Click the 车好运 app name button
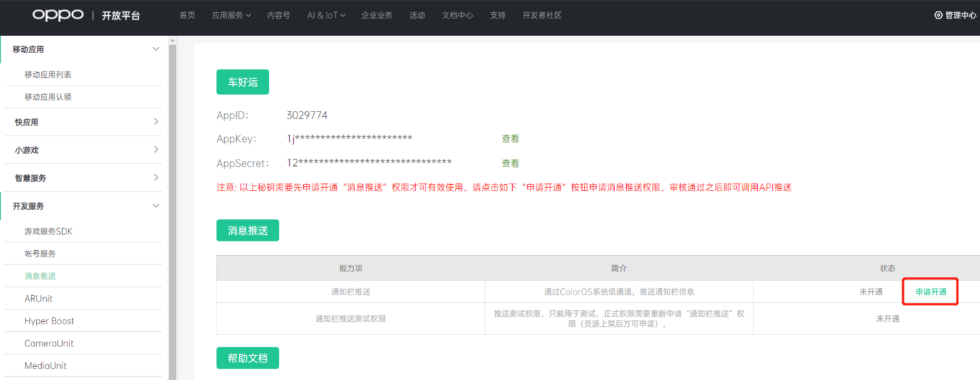980x380 pixels. pyautogui.click(x=242, y=82)
